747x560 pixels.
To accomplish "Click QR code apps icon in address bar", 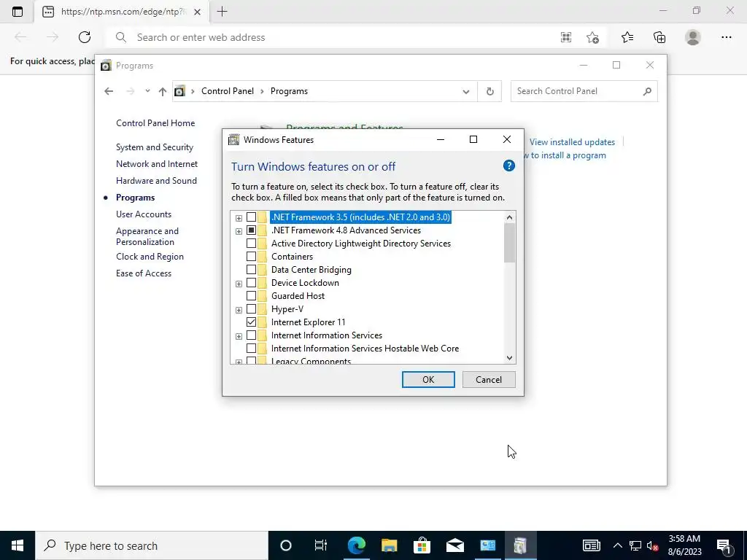I will tap(566, 37).
